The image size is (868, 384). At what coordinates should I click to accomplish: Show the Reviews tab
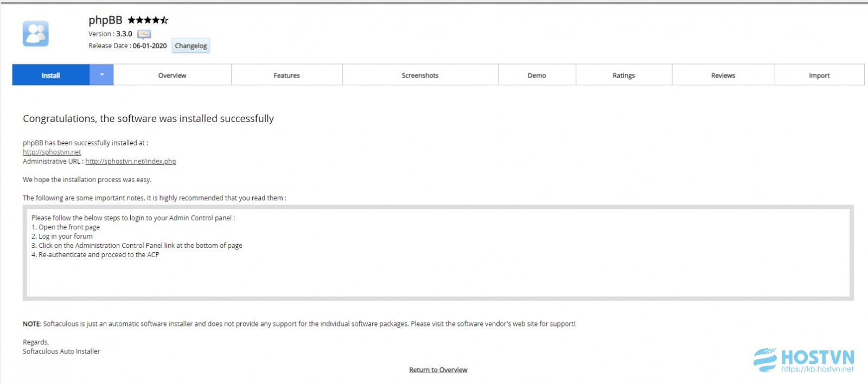tap(723, 75)
